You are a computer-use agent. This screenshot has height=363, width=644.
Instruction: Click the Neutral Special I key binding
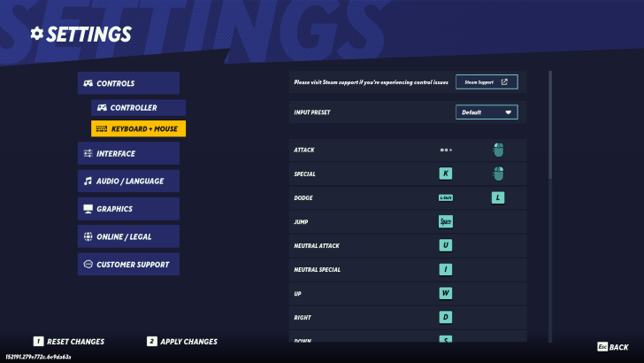coord(446,269)
